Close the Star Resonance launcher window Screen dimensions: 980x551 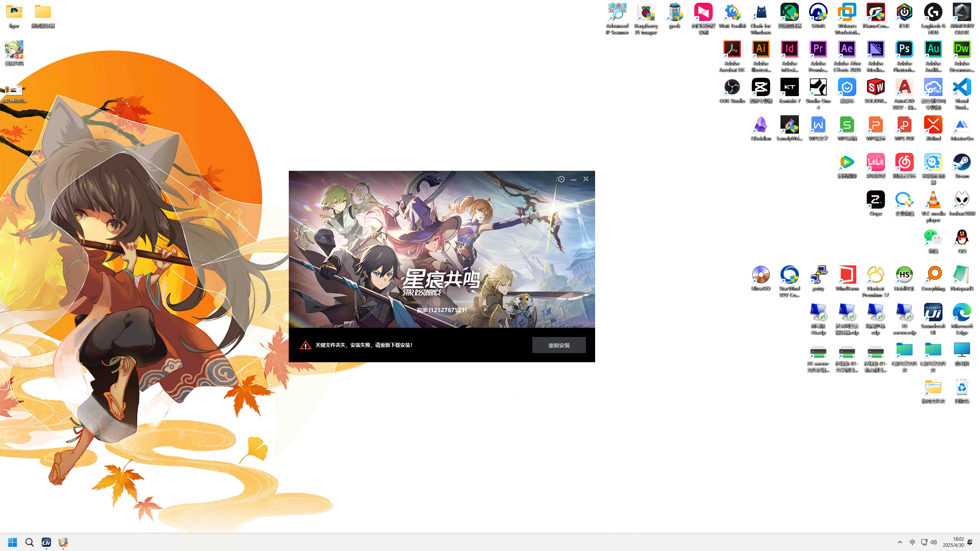[586, 179]
